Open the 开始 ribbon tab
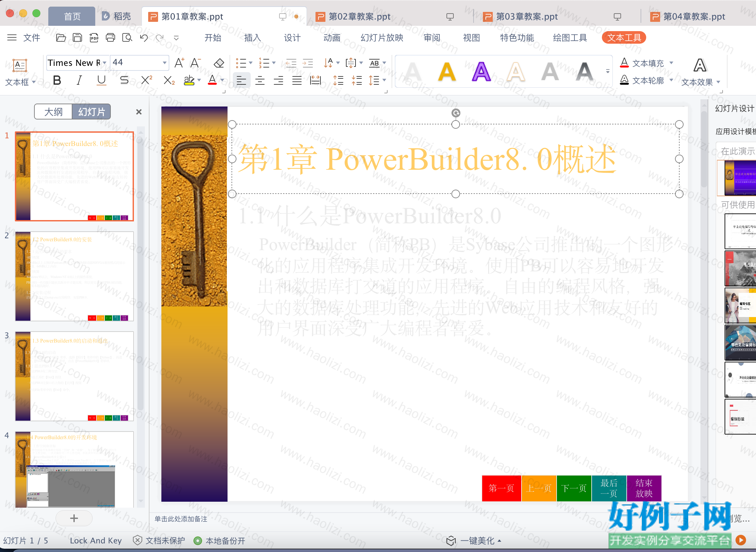Viewport: 756px width, 552px height. pyautogui.click(x=213, y=38)
